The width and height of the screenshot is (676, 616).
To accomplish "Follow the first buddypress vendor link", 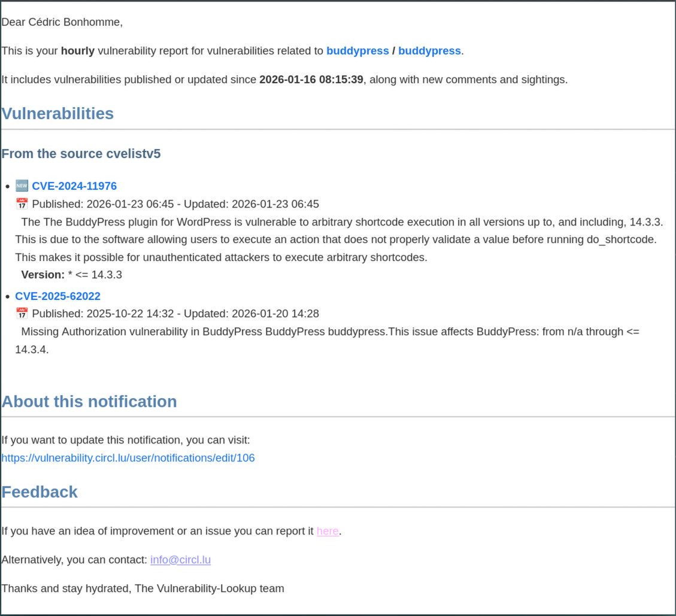I will pos(357,51).
